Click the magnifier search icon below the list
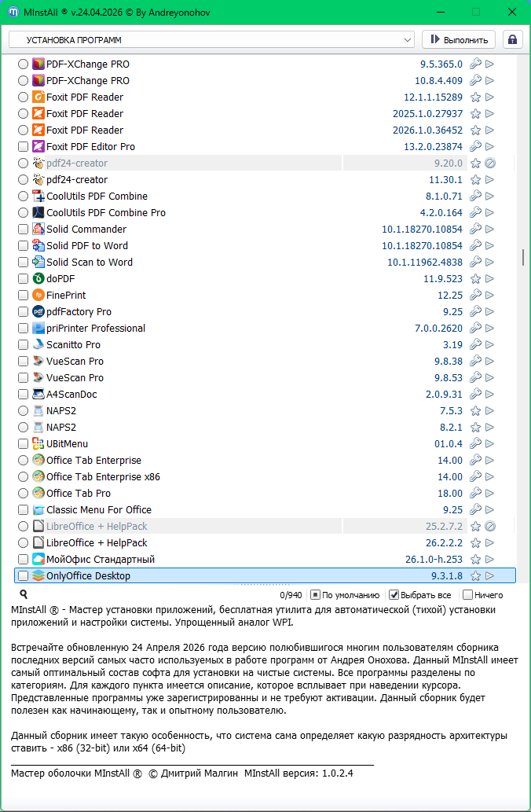This screenshot has width=531, height=812. 24,595
